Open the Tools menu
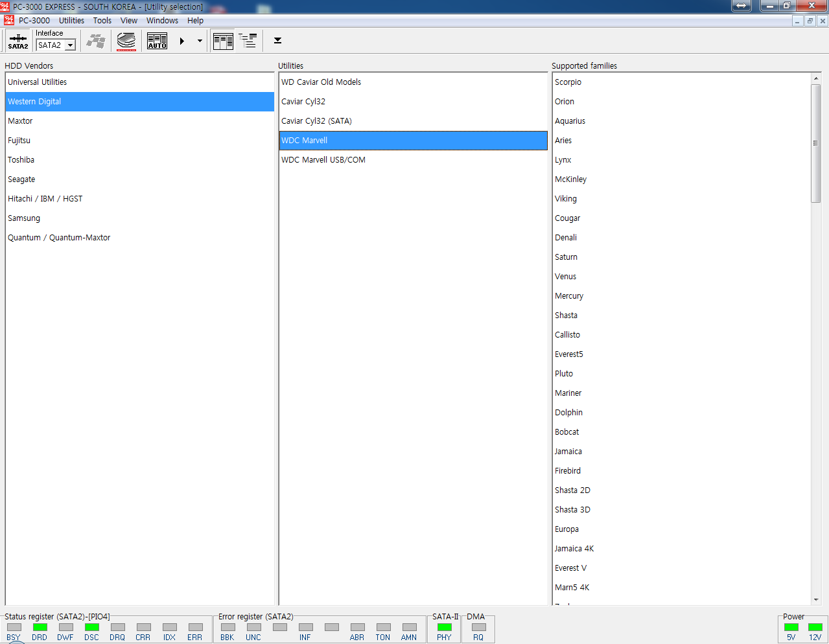This screenshot has height=644, width=829. click(x=102, y=21)
